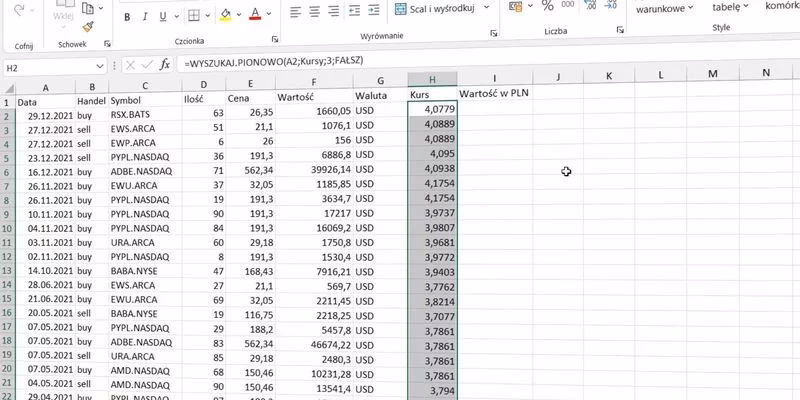Apply the red font color button
The height and width of the screenshot is (400, 800).
tap(255, 14)
